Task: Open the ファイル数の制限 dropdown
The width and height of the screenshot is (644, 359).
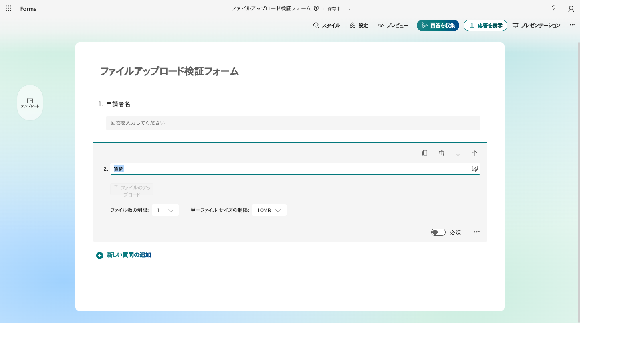Action: 165,210
